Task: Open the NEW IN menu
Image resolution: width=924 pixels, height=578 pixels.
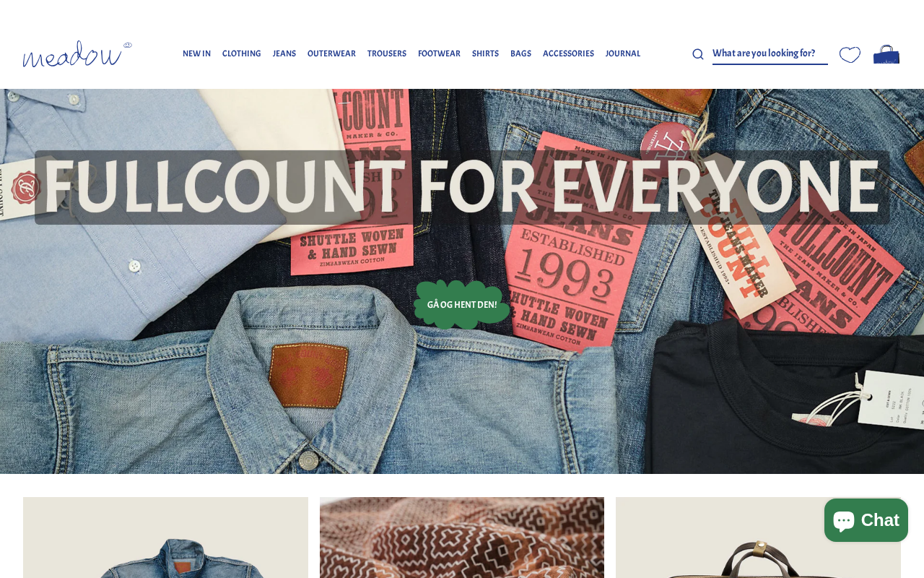Action: (196, 54)
